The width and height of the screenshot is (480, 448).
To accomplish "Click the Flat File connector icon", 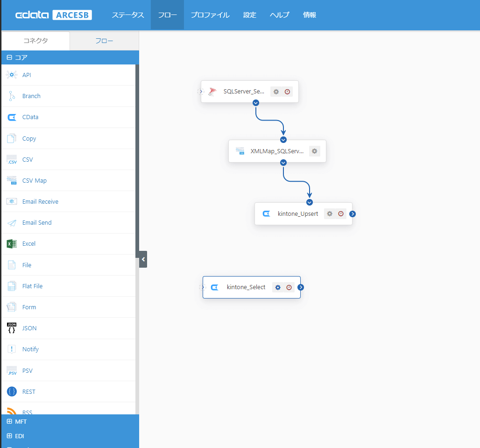I will [x=12, y=286].
